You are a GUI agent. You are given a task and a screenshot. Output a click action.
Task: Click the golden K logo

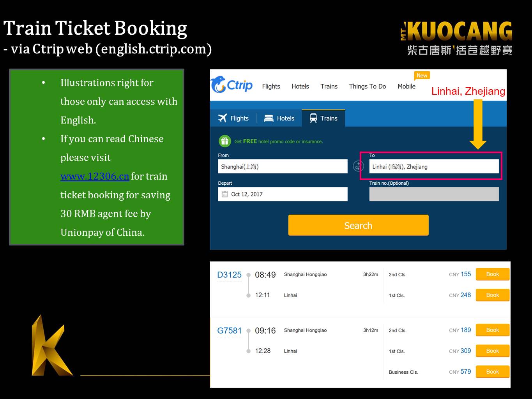52,345
